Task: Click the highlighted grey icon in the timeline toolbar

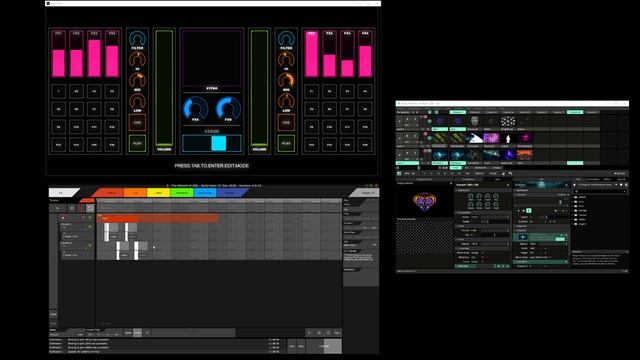Action: pos(90,208)
